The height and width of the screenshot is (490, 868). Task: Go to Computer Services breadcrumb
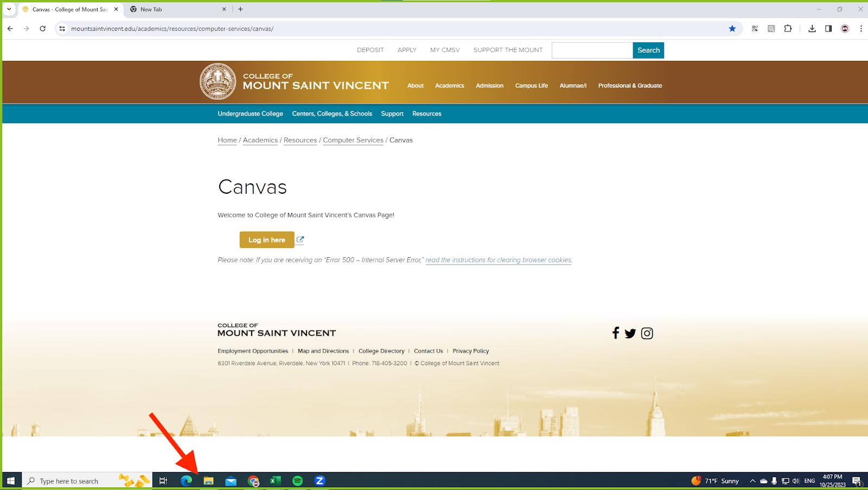[x=353, y=140]
